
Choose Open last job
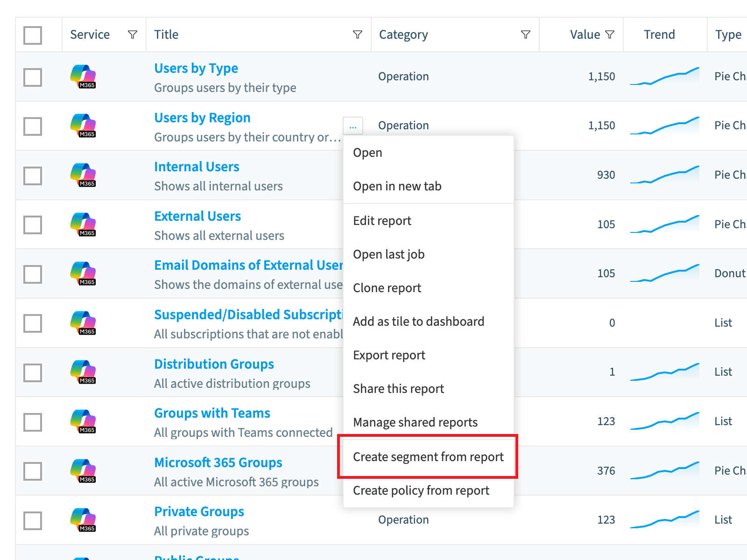tap(429, 254)
